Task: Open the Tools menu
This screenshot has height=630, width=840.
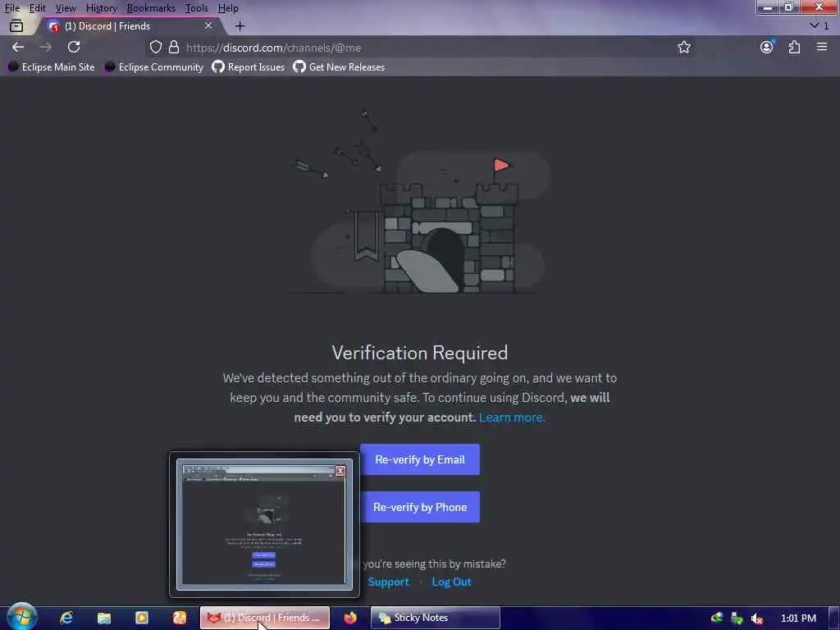Action: (196, 8)
